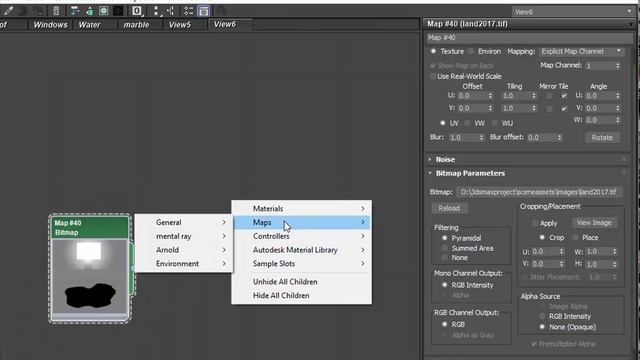Click the View Image button
Viewport: 640px width, 360px height.
click(x=594, y=223)
